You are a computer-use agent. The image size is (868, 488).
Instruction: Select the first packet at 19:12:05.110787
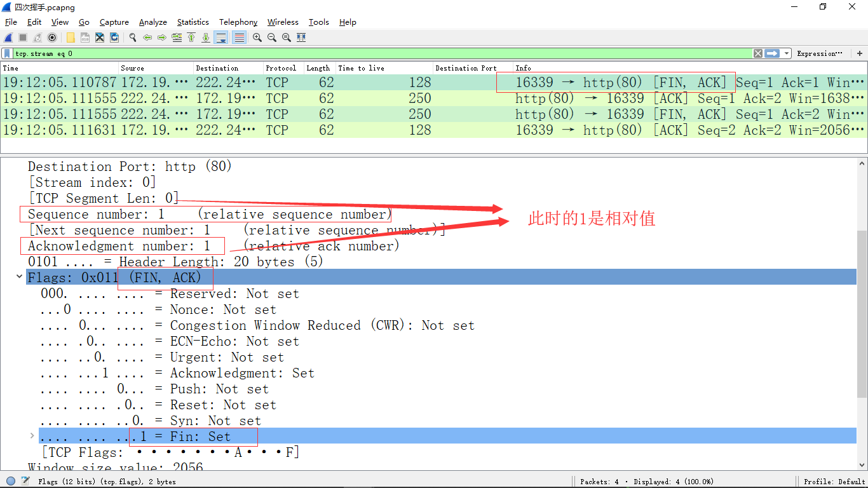click(434, 83)
